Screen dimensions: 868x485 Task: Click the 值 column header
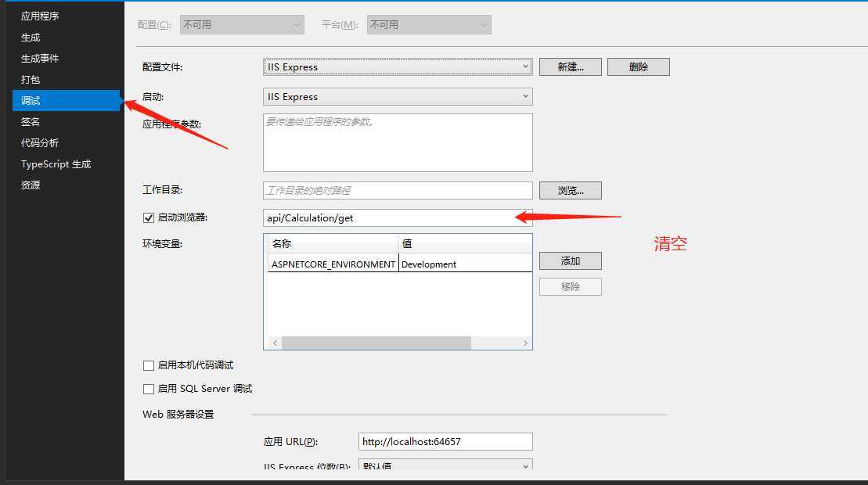[465, 243]
